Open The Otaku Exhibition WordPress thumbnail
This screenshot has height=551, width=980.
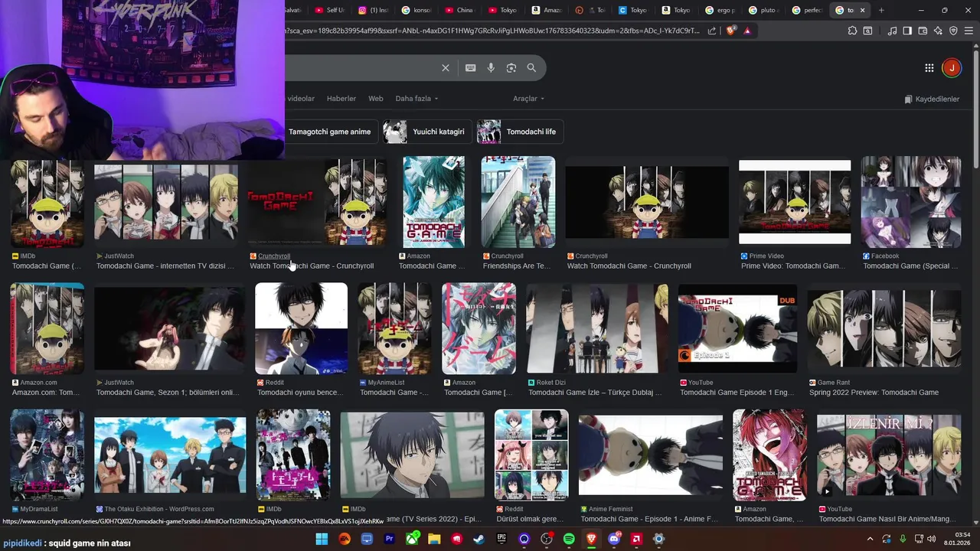pos(170,455)
